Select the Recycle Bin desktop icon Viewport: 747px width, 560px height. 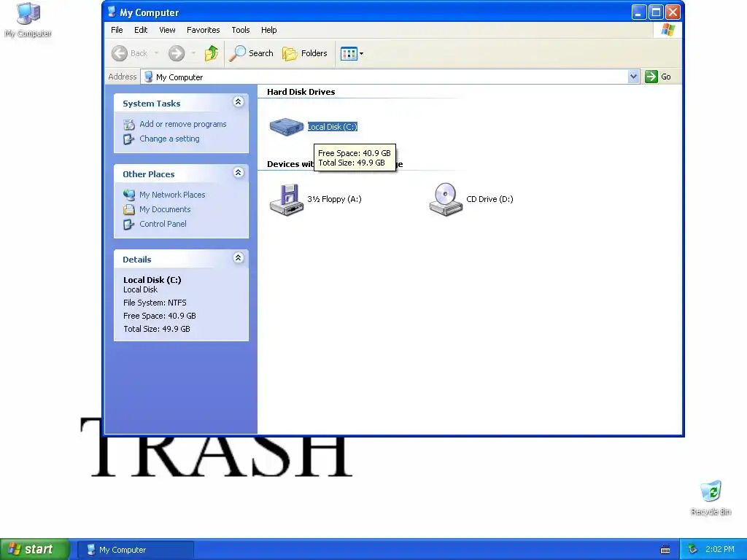711,498
